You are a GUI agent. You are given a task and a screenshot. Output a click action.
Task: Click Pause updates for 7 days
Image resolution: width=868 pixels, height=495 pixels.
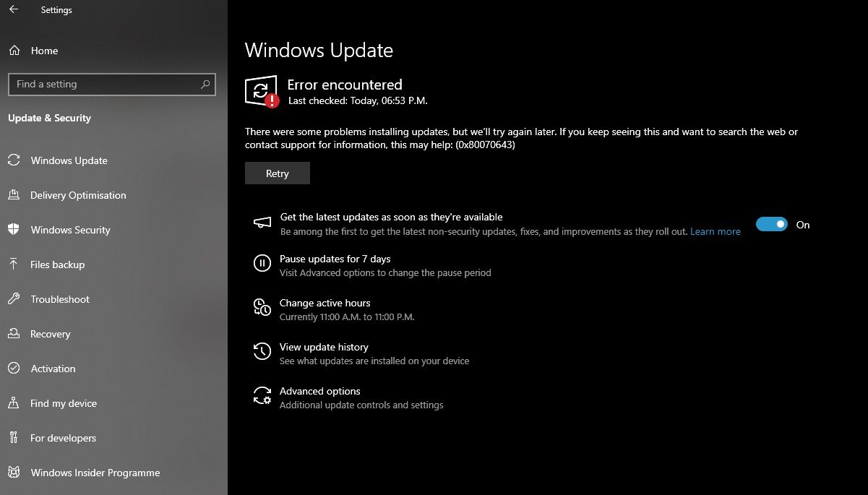[x=335, y=259]
